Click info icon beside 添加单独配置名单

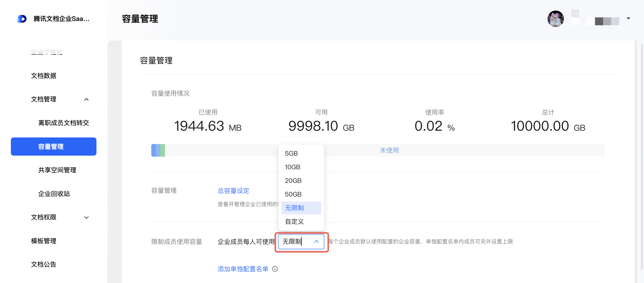[x=275, y=269]
